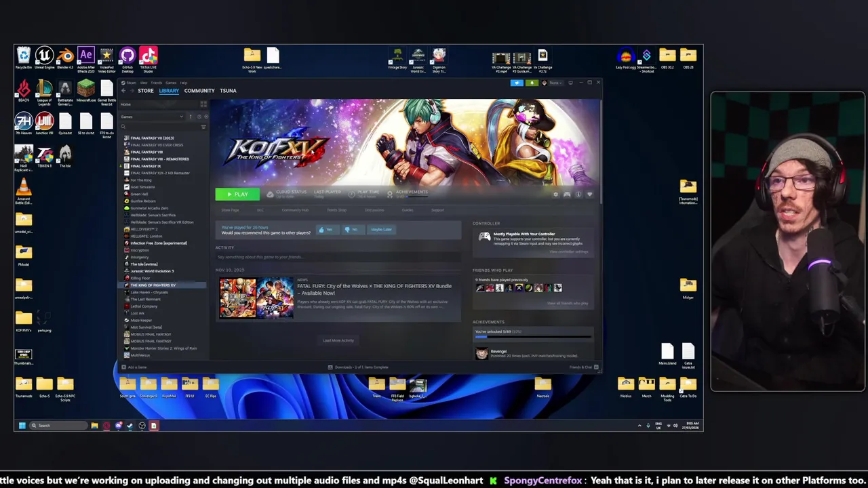Viewport: 868px width, 488px height.
Task: Open the Games menu in Steam
Action: pos(171,83)
